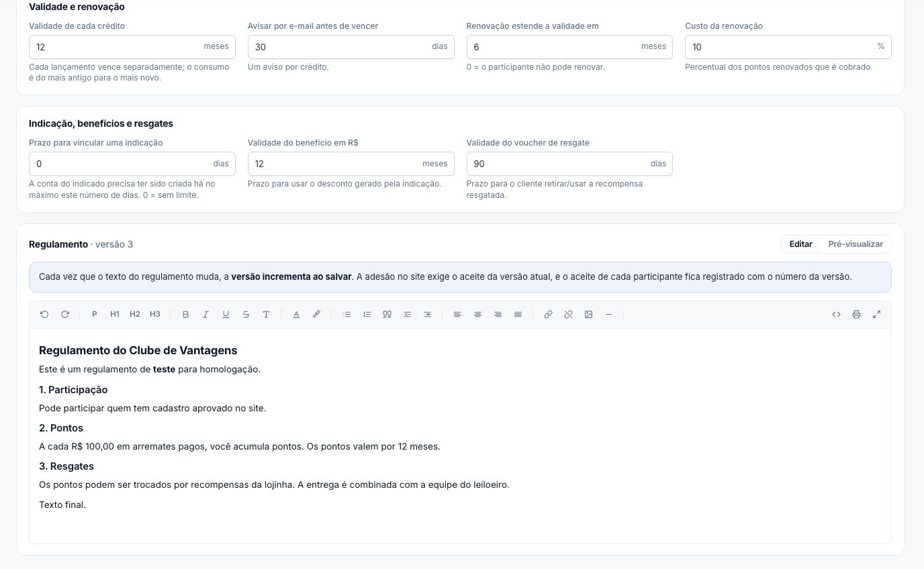Image resolution: width=924 pixels, height=569 pixels.
Task: Remove the hyperlink with unlink icon
Action: tap(568, 314)
